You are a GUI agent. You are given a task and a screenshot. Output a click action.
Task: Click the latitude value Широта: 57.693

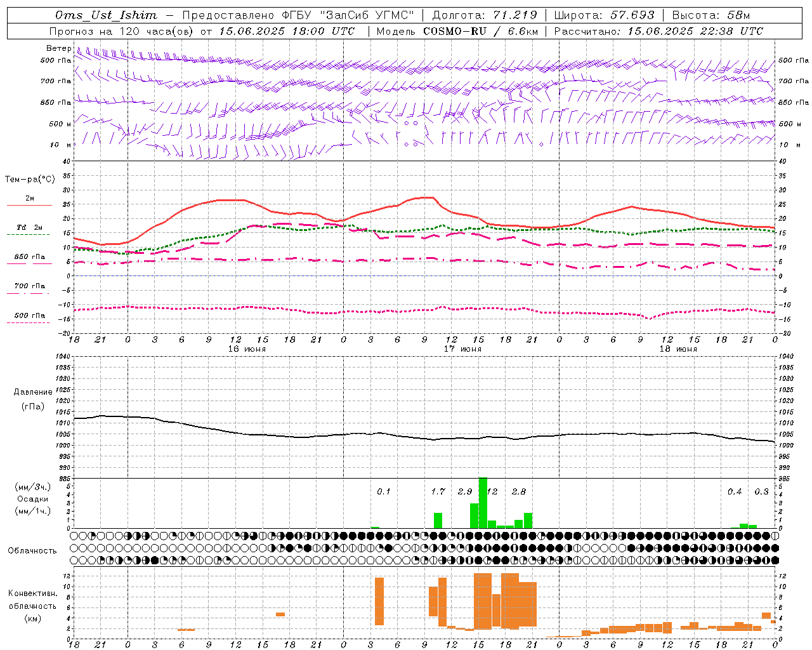604,15
